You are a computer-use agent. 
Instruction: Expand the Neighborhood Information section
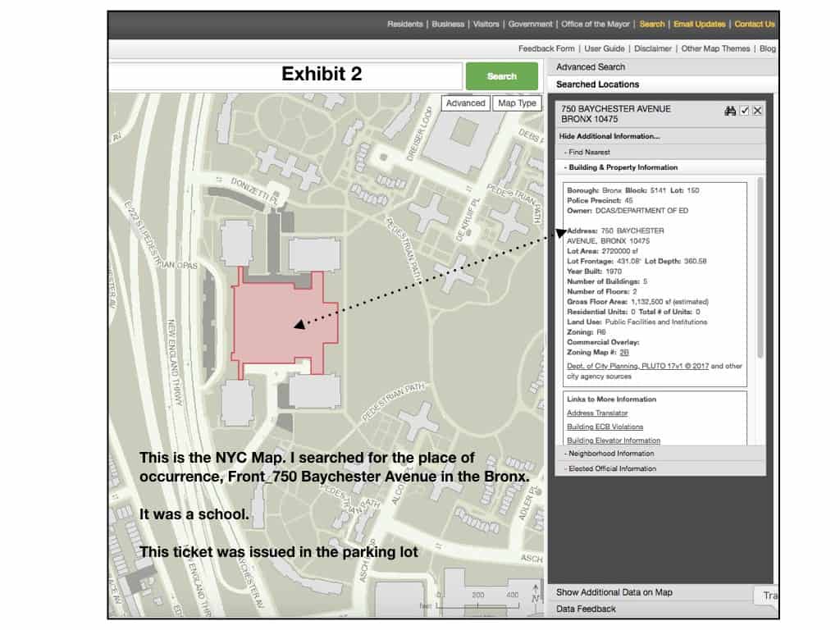pyautogui.click(x=611, y=453)
